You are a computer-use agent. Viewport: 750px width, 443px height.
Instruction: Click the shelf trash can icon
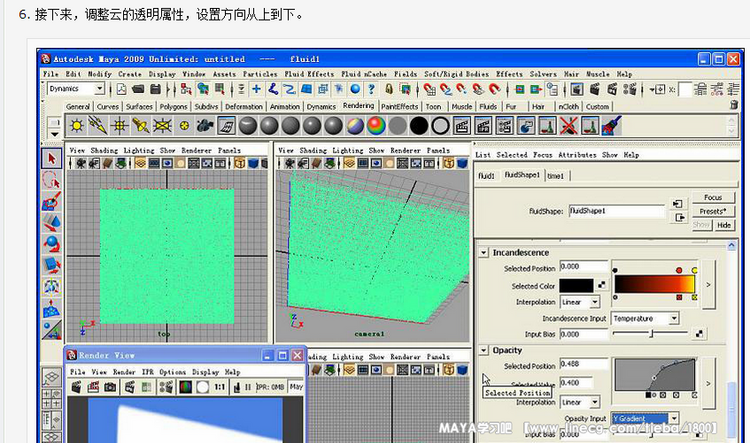click(734, 105)
